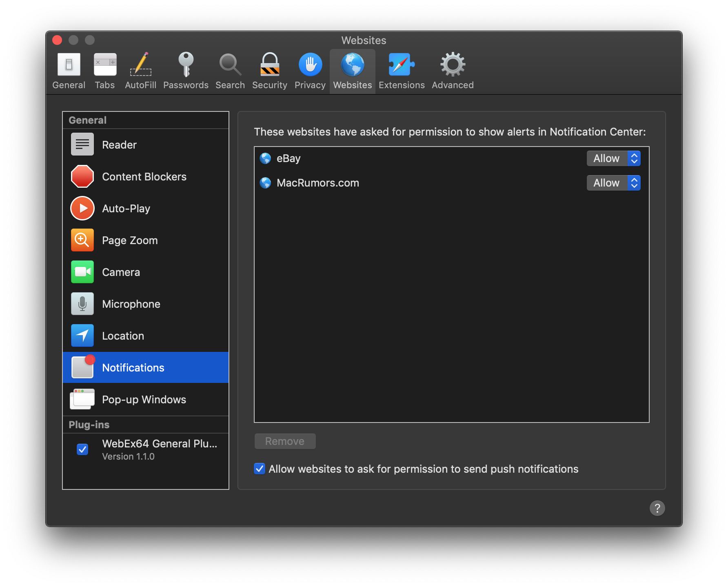Uncheck Allow websites to ask for push notifications
Screen dimensions: 728x587
point(260,469)
